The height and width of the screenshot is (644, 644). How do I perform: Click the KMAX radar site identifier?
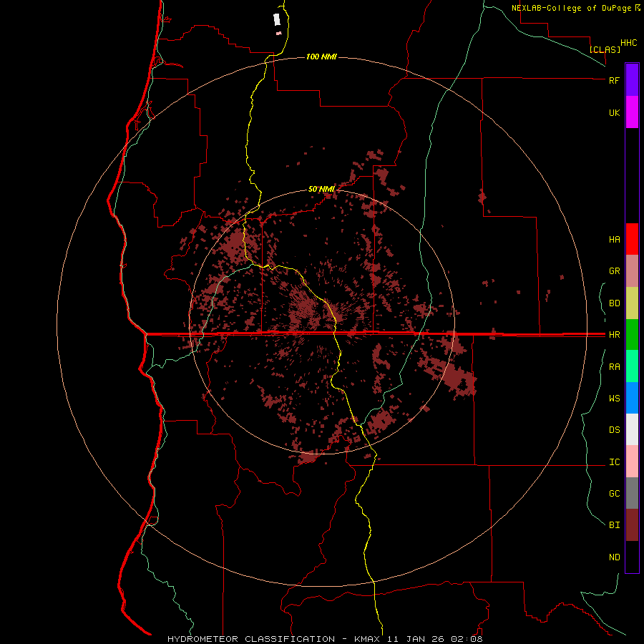pyautogui.click(x=367, y=639)
